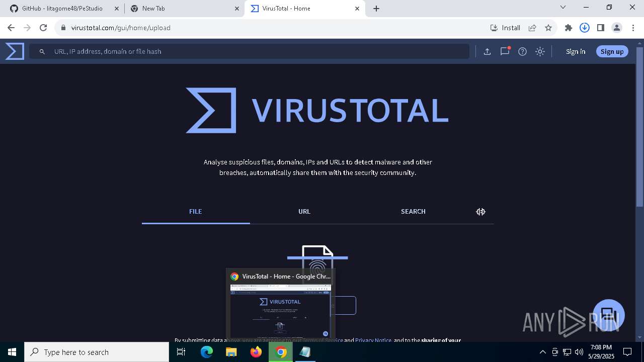The height and width of the screenshot is (362, 644).
Task: Open the Chrome profile avatar
Action: click(x=617, y=28)
